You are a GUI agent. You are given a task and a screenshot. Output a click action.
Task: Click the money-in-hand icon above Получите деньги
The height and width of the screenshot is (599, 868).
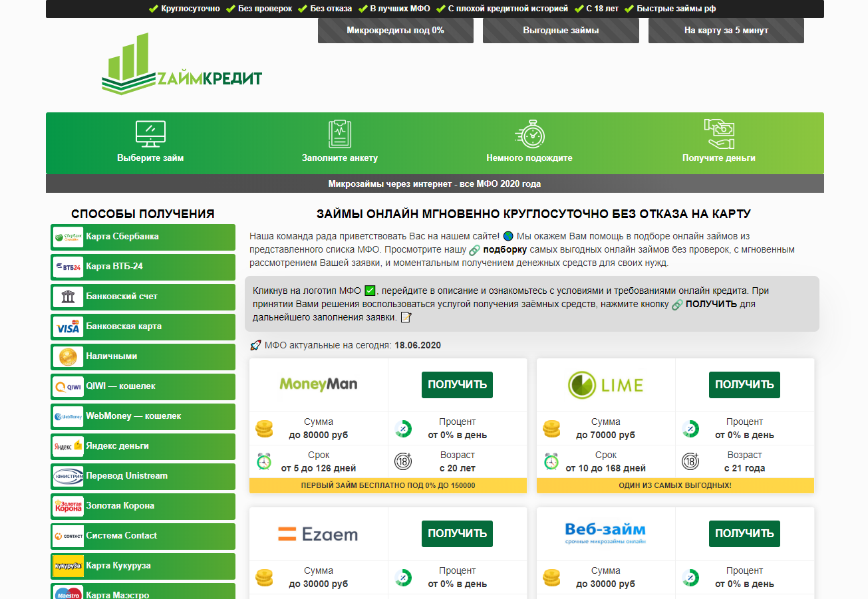click(719, 134)
